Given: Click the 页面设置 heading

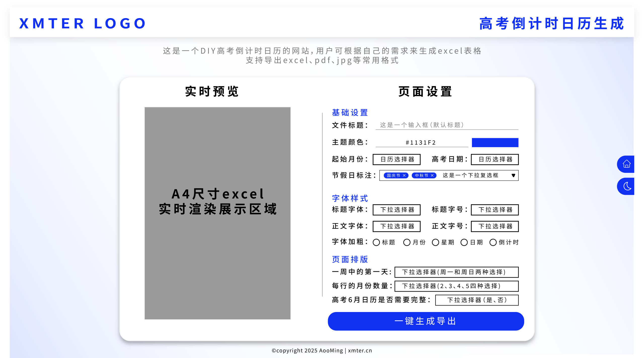Looking at the screenshot, I should [x=425, y=91].
